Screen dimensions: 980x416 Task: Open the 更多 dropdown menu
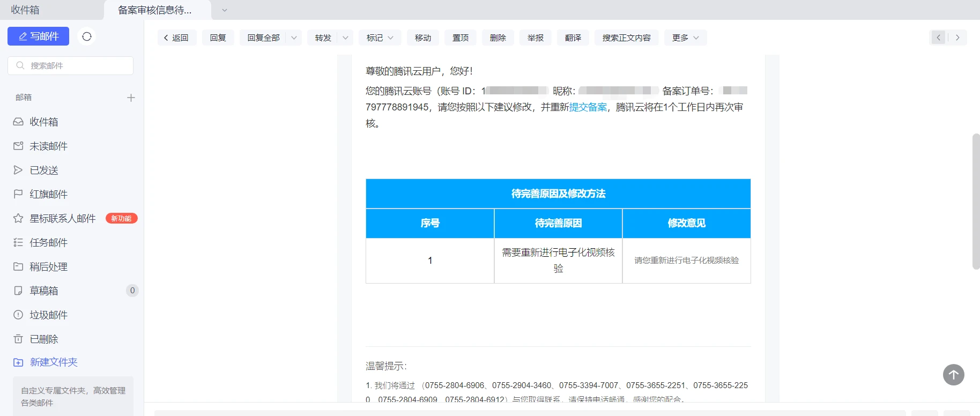pos(685,38)
